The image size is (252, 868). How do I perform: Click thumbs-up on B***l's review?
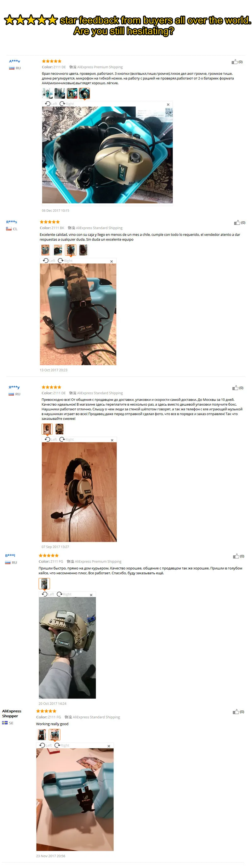[236, 556]
